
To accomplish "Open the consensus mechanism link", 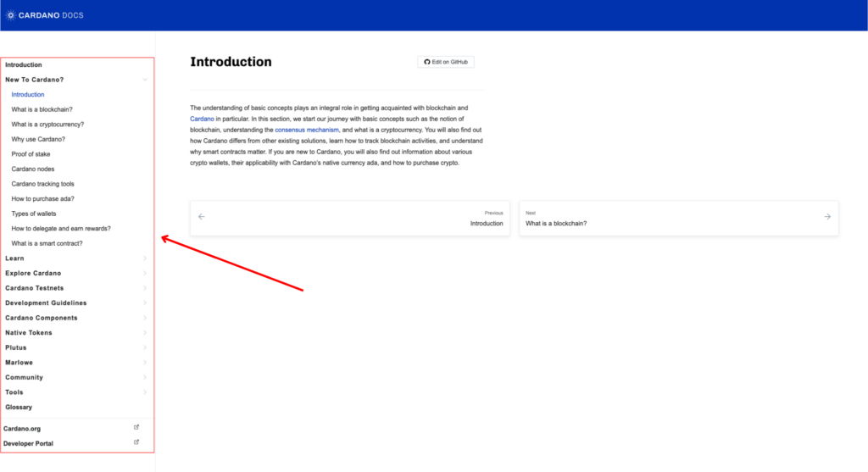I will (307, 130).
